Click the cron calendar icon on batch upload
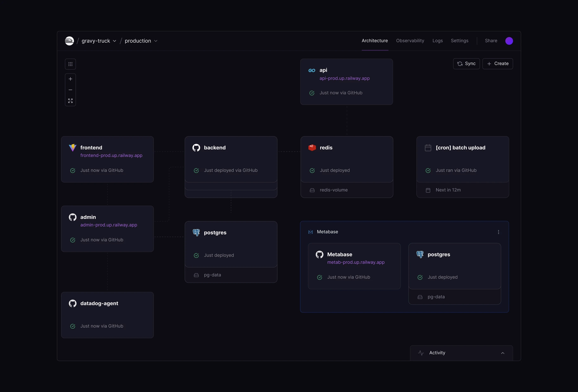Viewport: 578px width, 392px height. 428,148
